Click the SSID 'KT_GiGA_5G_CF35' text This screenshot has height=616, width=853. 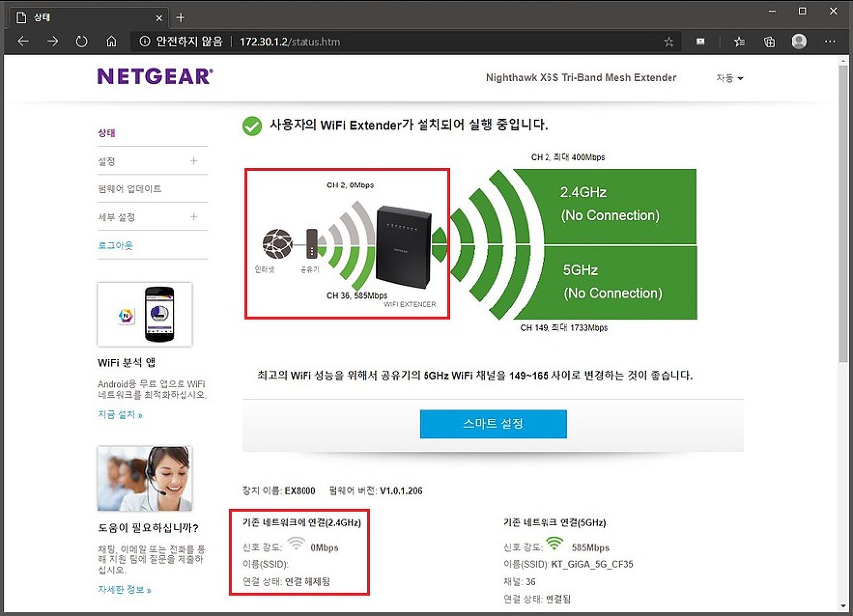pos(592,564)
